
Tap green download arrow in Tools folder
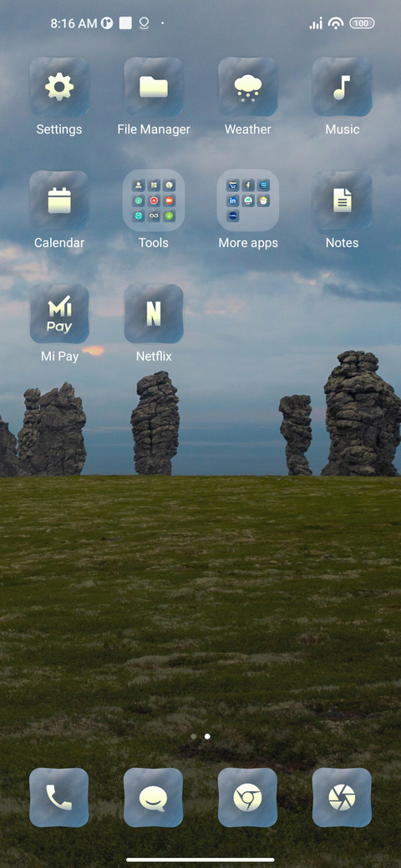click(x=169, y=215)
